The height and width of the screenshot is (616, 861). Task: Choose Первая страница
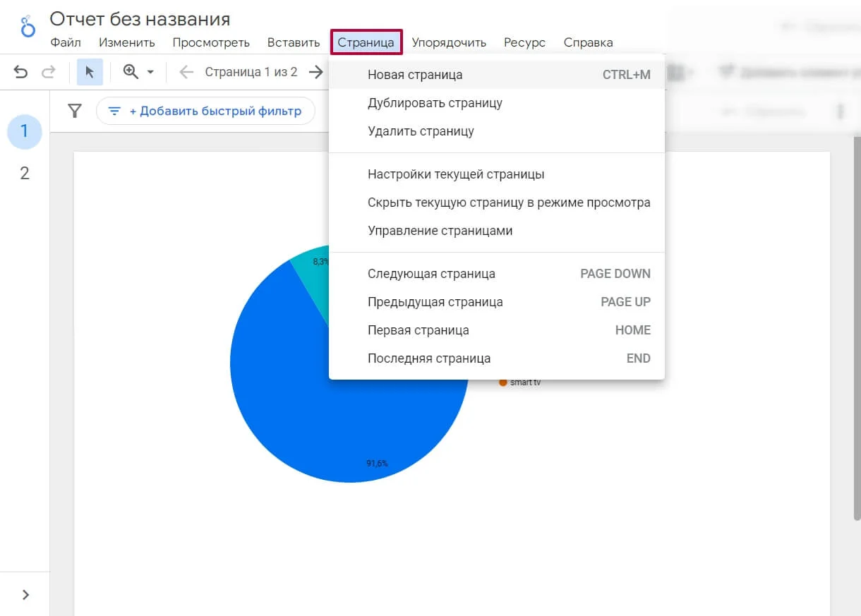click(497, 330)
